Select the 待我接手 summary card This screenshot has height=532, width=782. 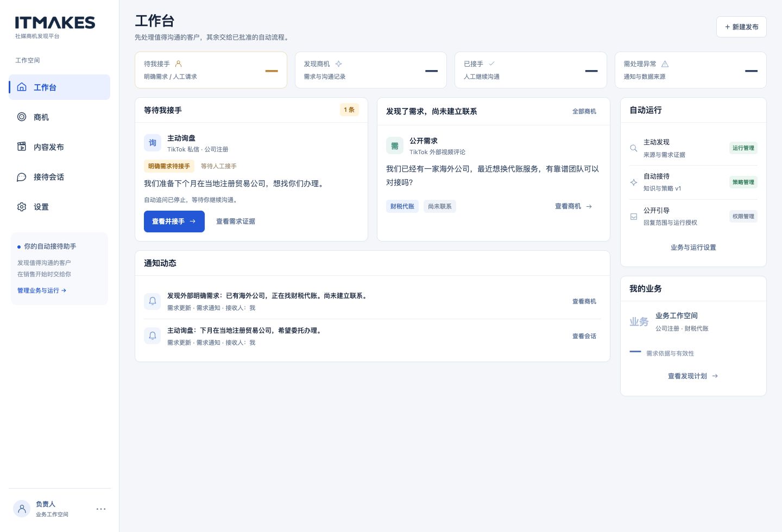(211, 70)
